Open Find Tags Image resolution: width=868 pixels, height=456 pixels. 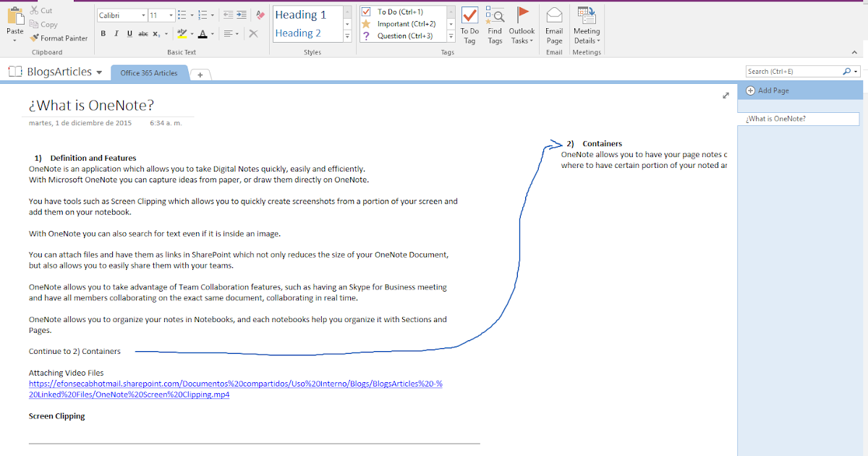(495, 25)
